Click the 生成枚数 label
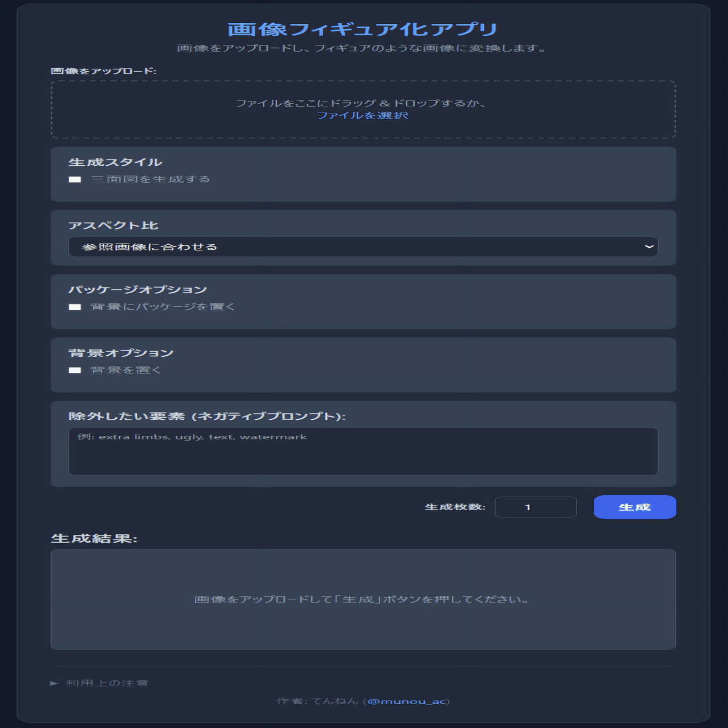The height and width of the screenshot is (728, 728). (x=455, y=507)
